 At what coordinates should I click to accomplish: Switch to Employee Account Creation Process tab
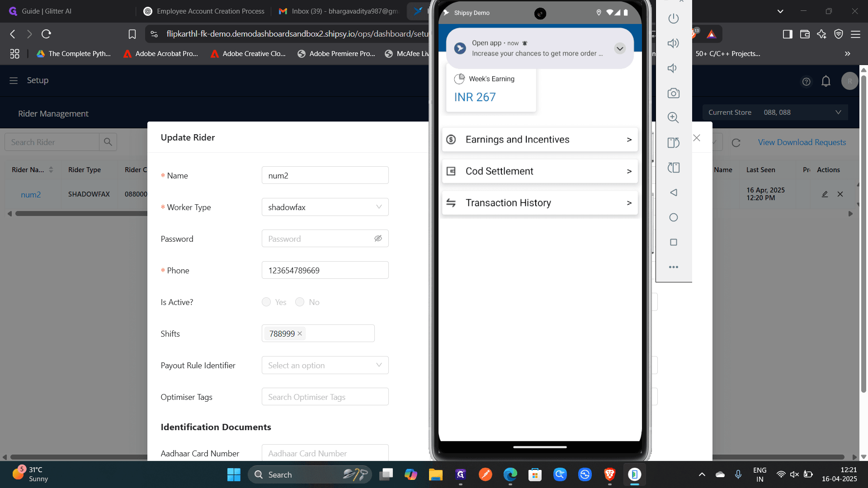(204, 11)
